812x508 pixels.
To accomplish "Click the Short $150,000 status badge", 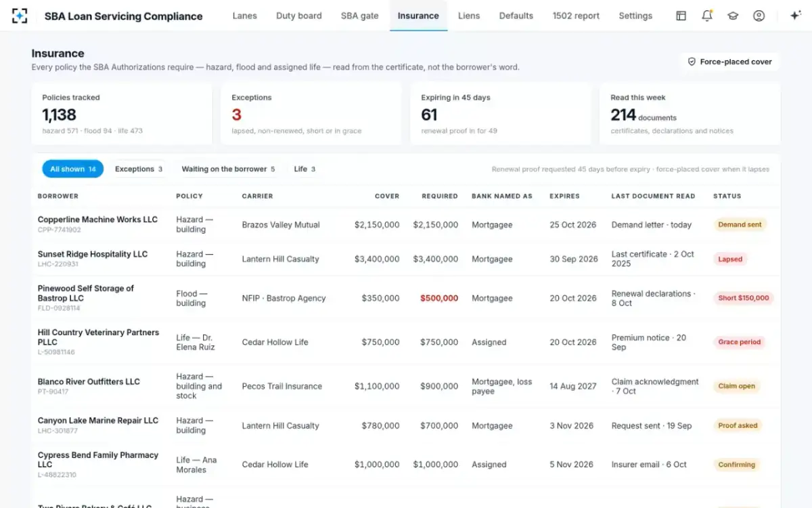I will tap(744, 298).
